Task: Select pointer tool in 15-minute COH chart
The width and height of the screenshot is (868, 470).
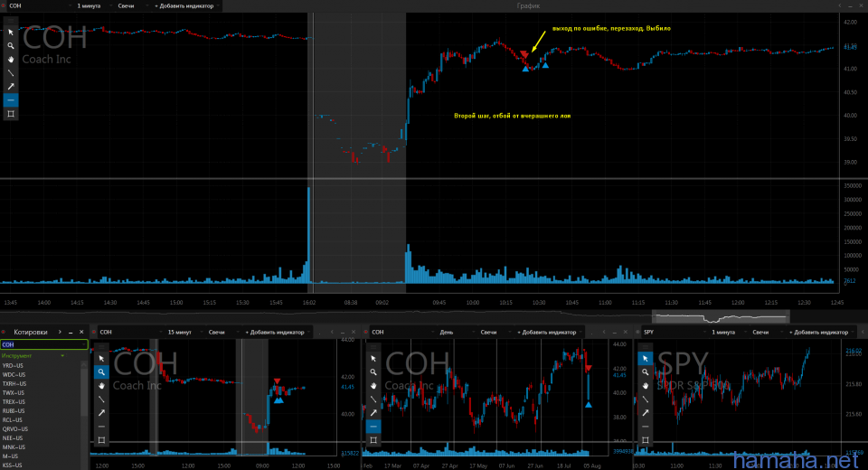Action: coord(101,359)
